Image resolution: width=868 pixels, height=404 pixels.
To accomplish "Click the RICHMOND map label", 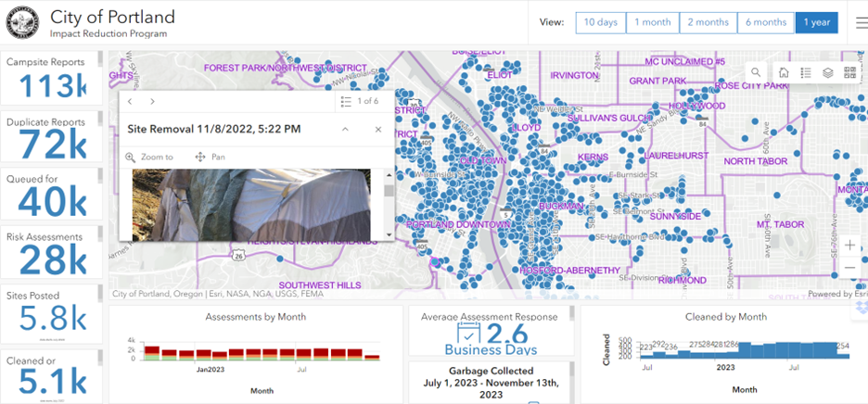I will (x=682, y=281).
